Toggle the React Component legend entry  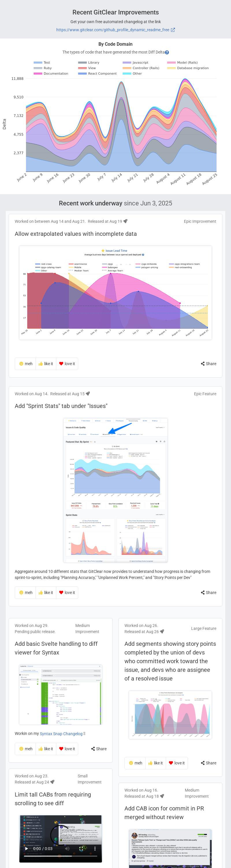click(x=98, y=73)
